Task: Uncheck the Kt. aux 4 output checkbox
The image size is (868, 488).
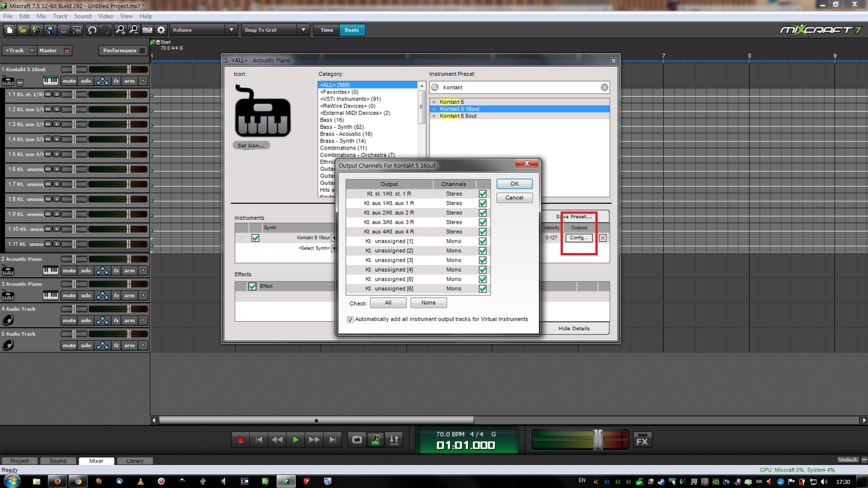Action: tap(482, 232)
